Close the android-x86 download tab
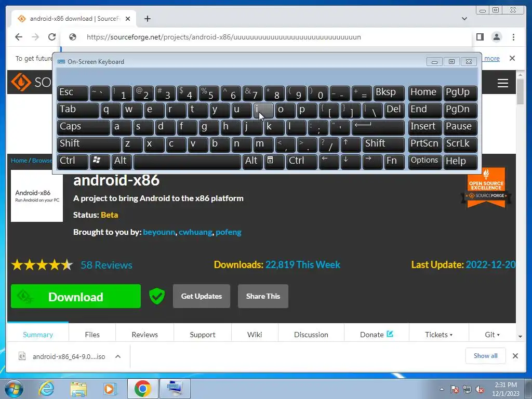 click(128, 19)
